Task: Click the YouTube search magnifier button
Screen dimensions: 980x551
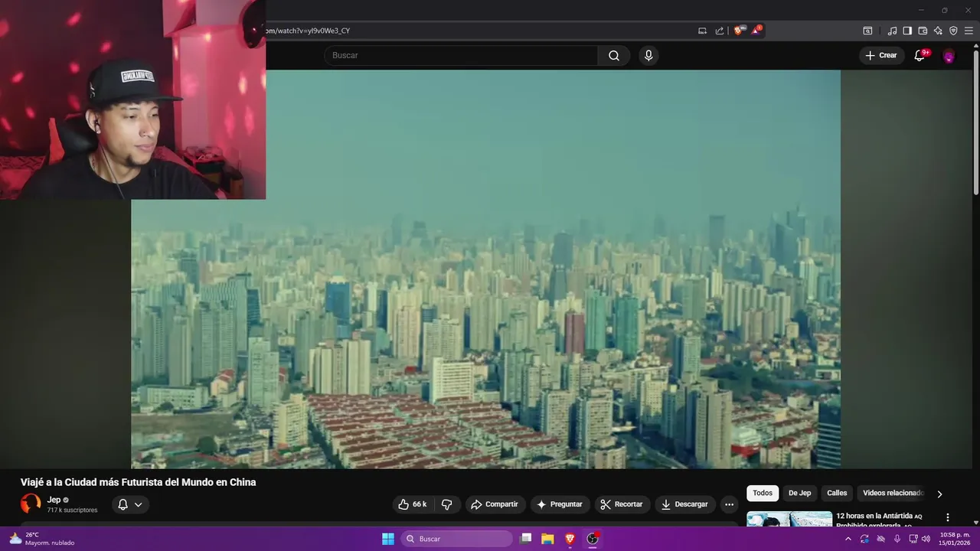Action: (614, 55)
